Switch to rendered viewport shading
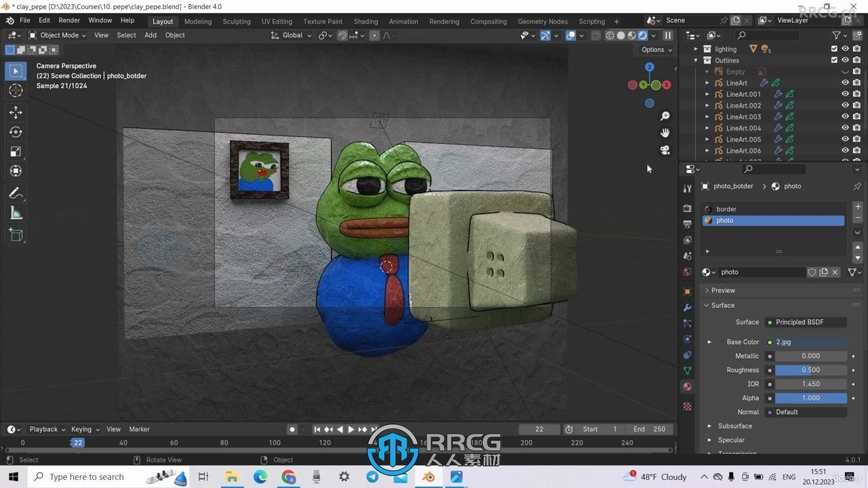This screenshot has height=488, width=868. [x=643, y=35]
